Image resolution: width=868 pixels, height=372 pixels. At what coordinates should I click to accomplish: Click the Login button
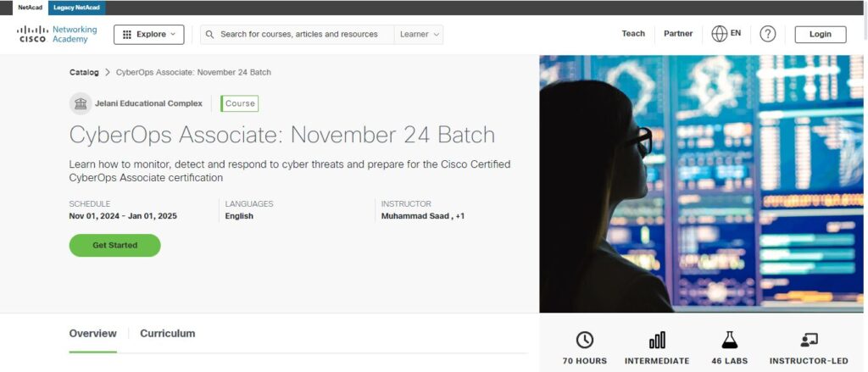[821, 35]
